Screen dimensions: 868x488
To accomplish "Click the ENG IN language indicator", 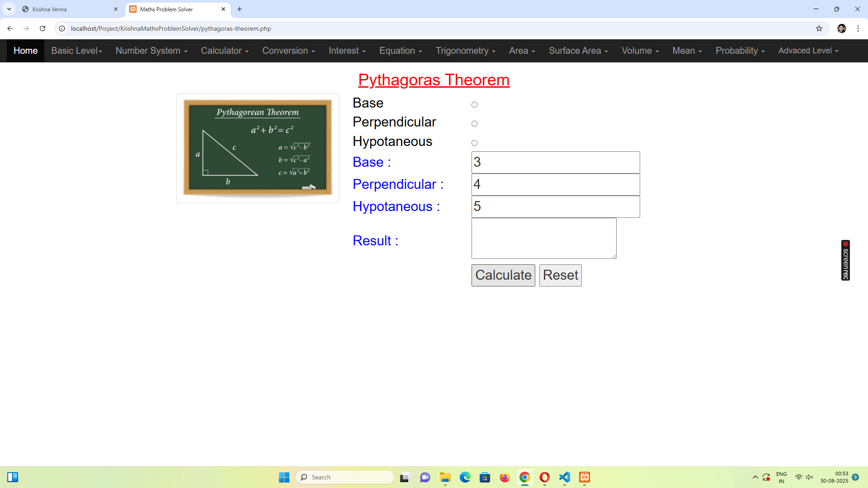I will point(781,477).
